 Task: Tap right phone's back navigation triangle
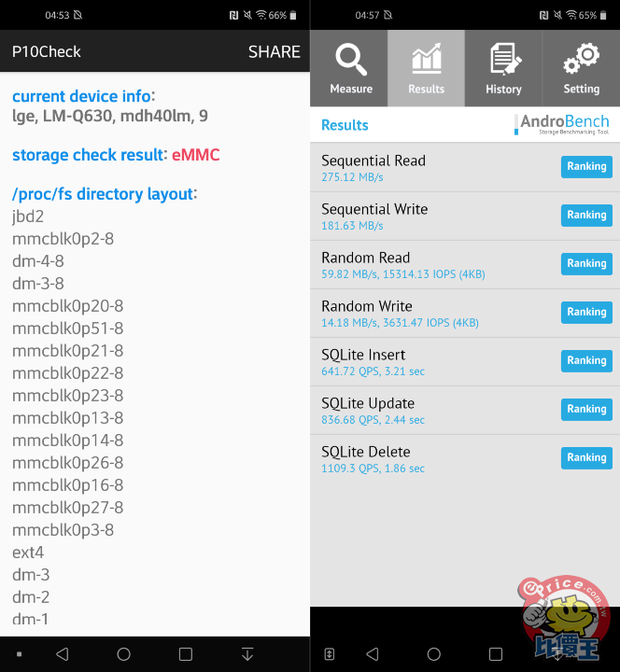373,654
